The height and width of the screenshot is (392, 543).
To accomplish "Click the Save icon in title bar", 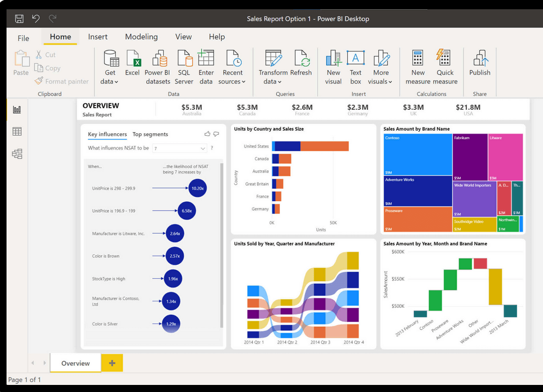I will (20, 18).
